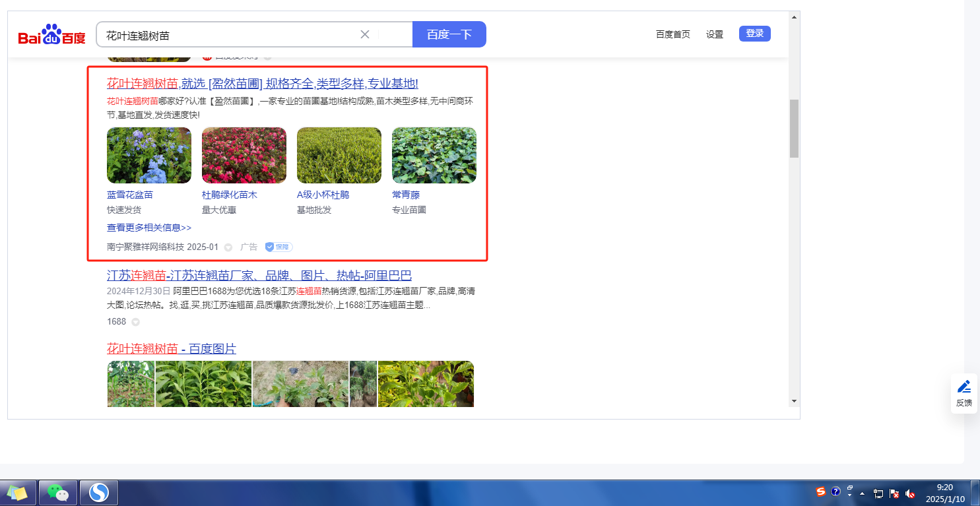Click the taskbar clock showing 9:20
Screen dimensions: 980x506
pyautogui.click(x=944, y=493)
